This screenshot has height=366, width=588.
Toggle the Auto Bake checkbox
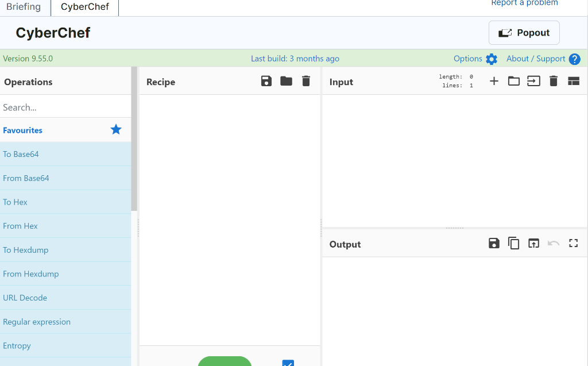pyautogui.click(x=288, y=363)
